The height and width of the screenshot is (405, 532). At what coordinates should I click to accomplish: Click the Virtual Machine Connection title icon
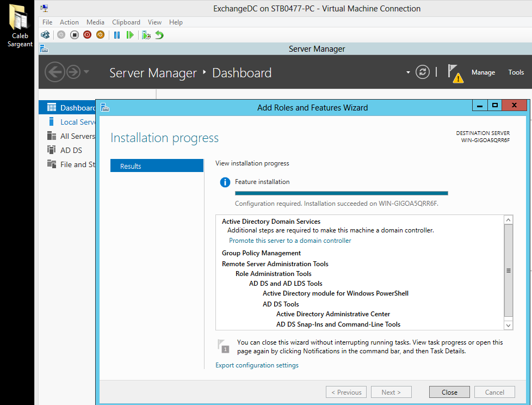(x=45, y=8)
